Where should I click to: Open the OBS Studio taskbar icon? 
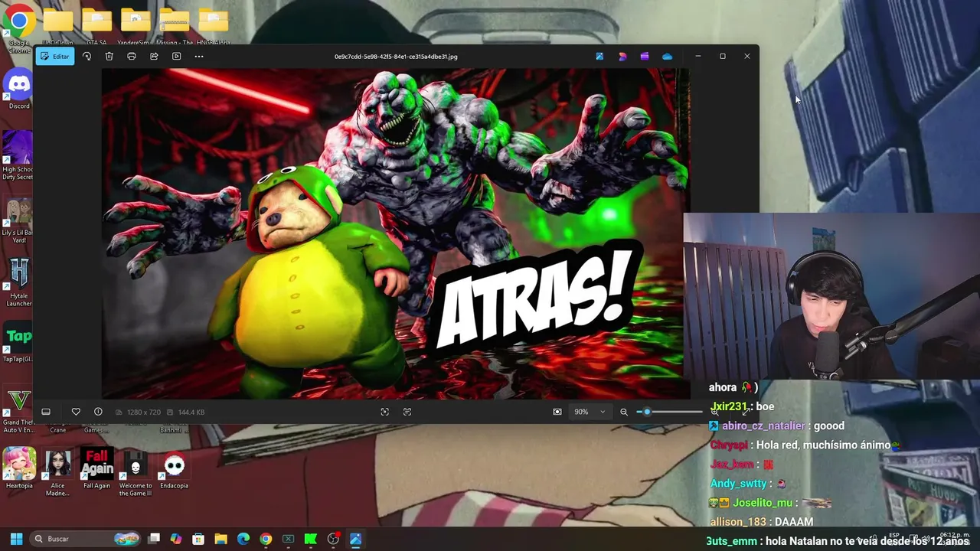pyautogui.click(x=333, y=539)
